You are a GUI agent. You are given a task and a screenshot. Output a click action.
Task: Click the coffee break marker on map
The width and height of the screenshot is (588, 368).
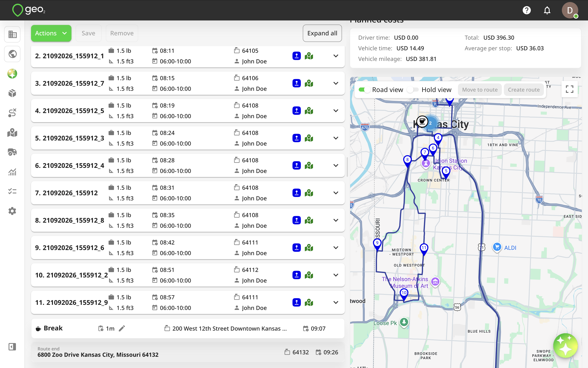click(x=422, y=121)
